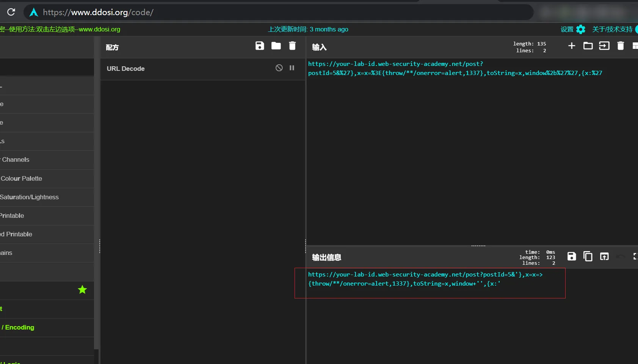Click the site logo icon in address bar

pos(34,12)
